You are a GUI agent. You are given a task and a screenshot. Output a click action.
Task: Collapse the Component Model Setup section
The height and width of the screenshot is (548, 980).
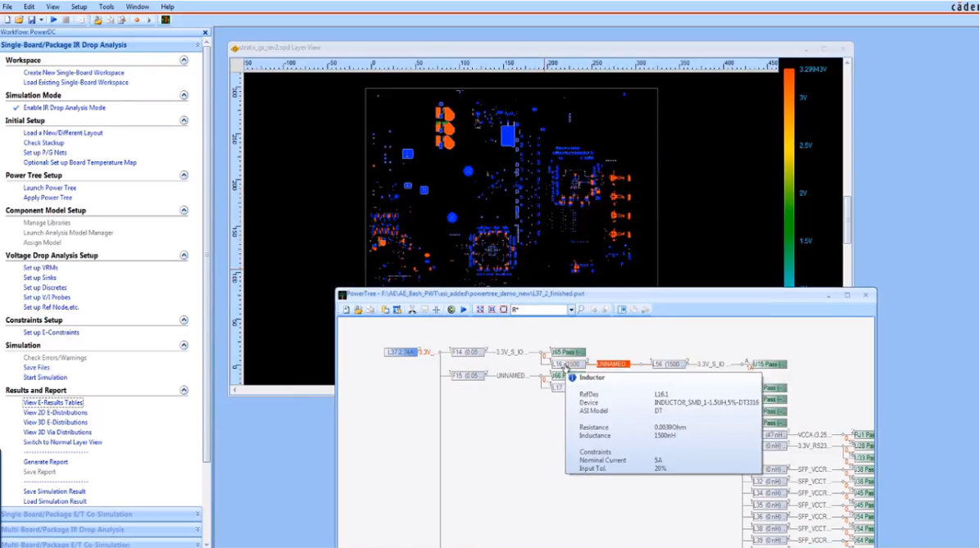pyautogui.click(x=184, y=210)
